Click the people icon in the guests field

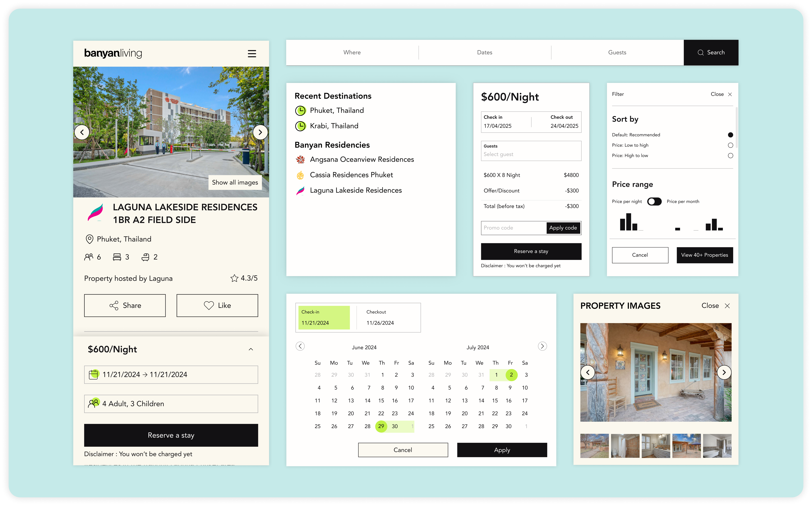tap(94, 403)
